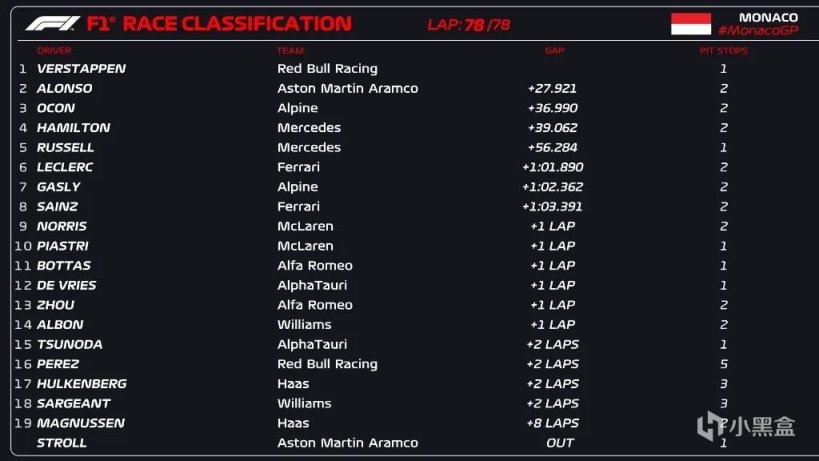The image size is (819, 461).
Task: Click the PIT STOPS column header
Action: (x=722, y=50)
